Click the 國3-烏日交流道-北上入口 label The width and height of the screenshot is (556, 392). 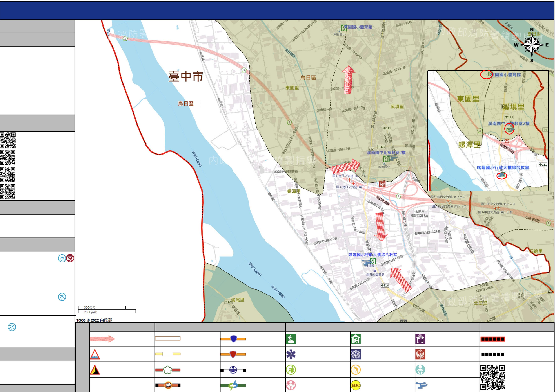pos(349,176)
